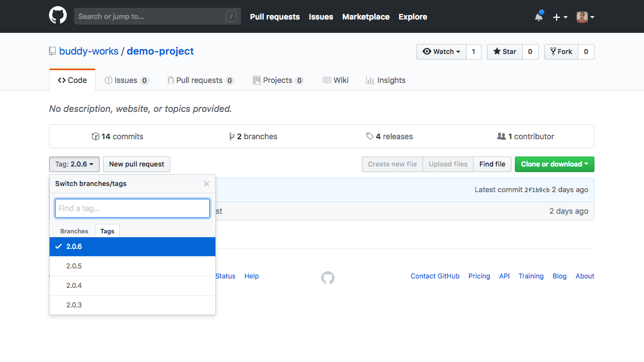Viewport: 644px width, 362px height.
Task: Open latest commit hash 2f1b9cb
Action: point(537,190)
